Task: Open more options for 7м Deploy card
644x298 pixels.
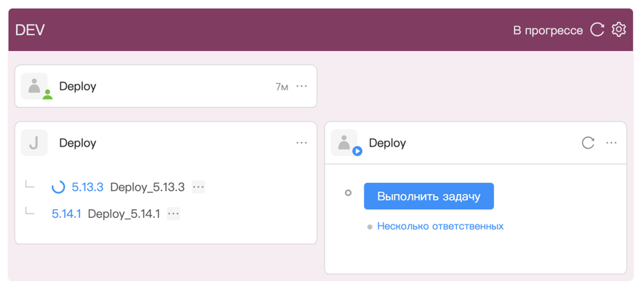Action: (x=301, y=86)
